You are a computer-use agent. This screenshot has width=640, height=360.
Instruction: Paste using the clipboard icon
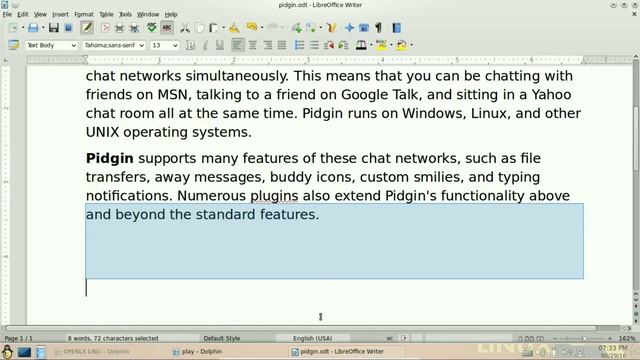click(214, 28)
